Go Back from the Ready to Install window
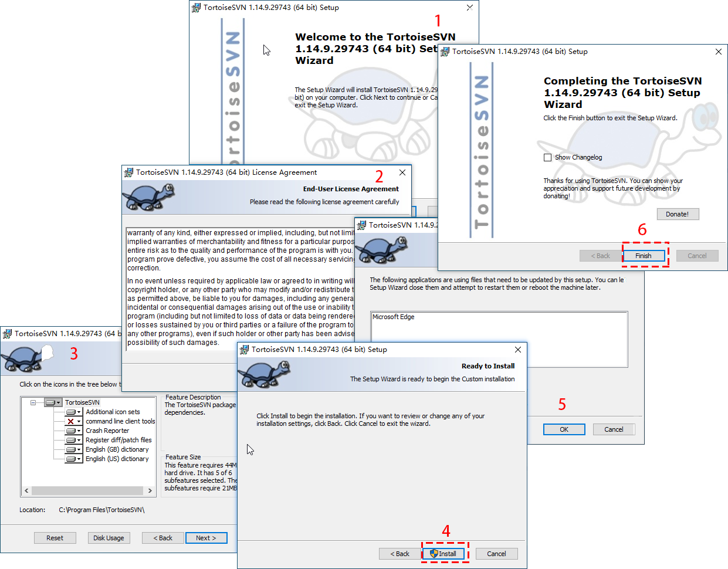This screenshot has width=728, height=569. [x=400, y=554]
